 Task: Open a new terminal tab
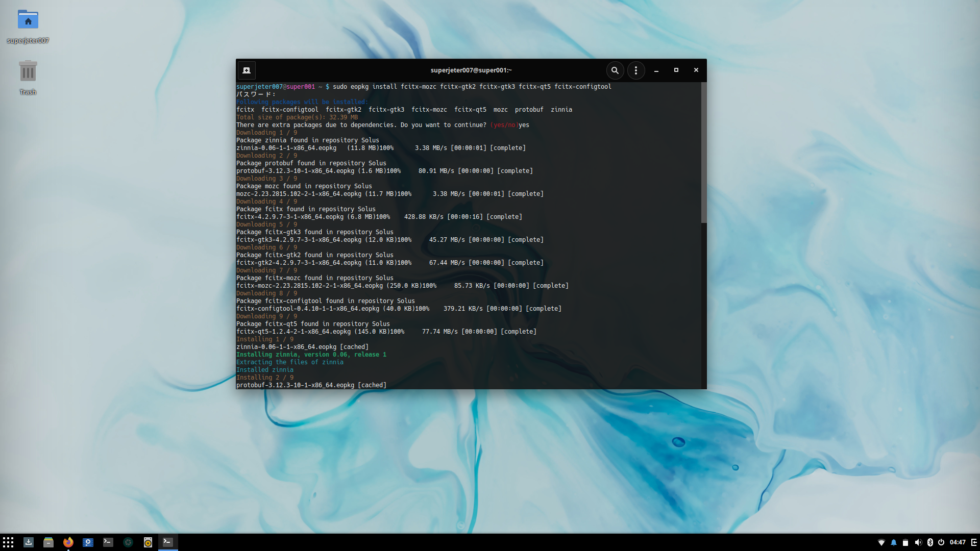point(247,70)
